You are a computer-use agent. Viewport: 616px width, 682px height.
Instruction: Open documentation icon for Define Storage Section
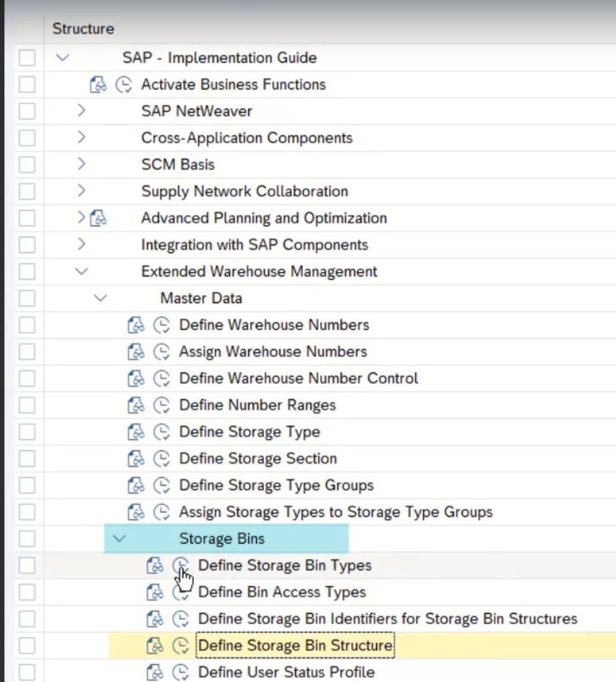point(135,458)
